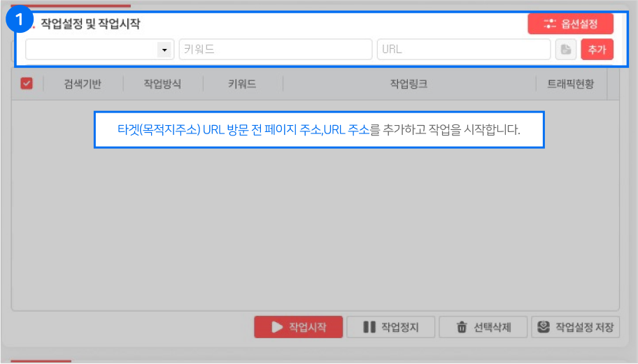638x364 pixels.
Task: Click the 작업방식 column header
Action: coord(162,84)
